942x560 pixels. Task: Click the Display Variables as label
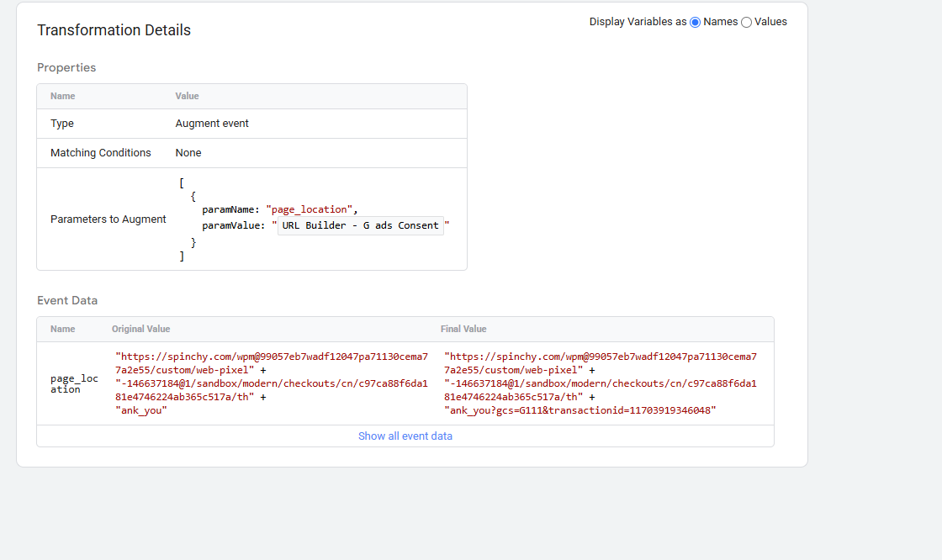pos(638,22)
